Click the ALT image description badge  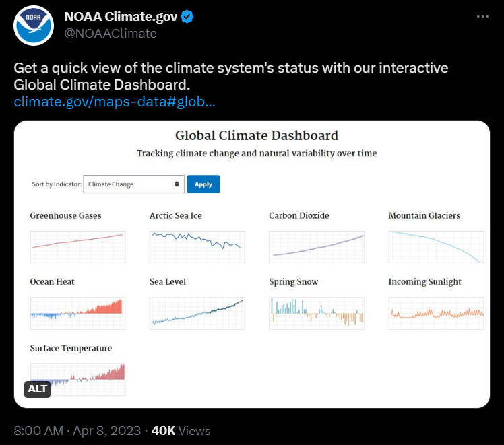click(38, 388)
